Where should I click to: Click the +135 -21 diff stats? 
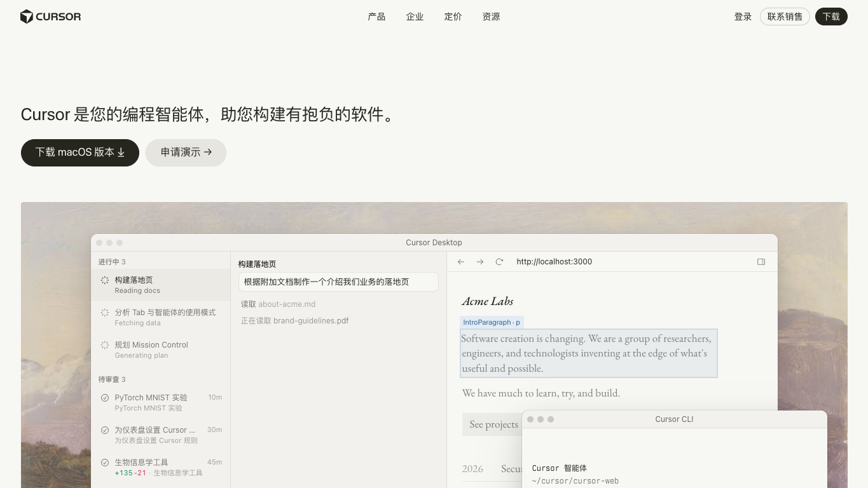pos(130,473)
